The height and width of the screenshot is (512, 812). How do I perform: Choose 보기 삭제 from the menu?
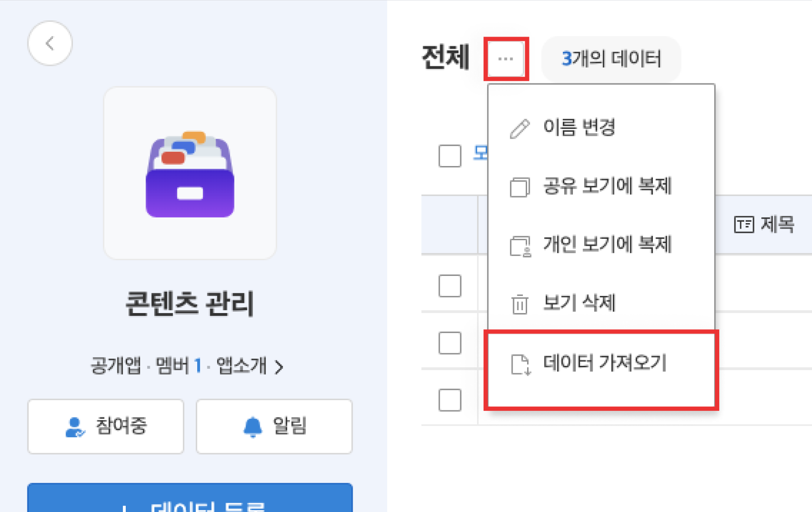(x=579, y=303)
